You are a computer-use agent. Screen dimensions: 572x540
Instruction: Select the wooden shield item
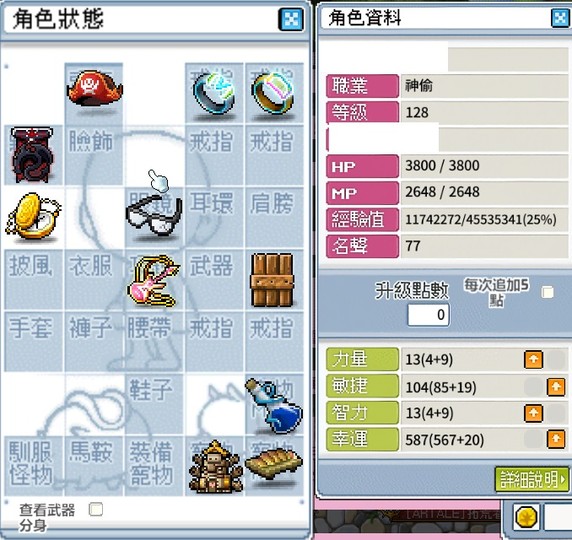[272, 280]
